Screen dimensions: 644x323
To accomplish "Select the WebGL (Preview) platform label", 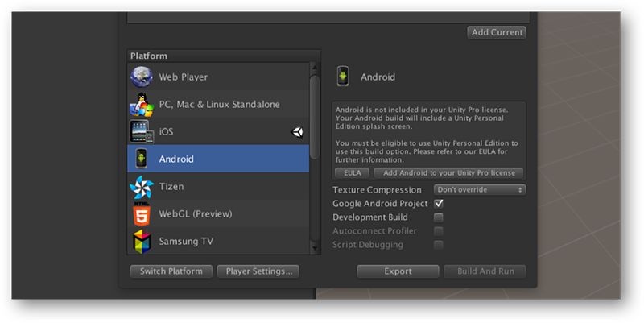I will pos(196,214).
